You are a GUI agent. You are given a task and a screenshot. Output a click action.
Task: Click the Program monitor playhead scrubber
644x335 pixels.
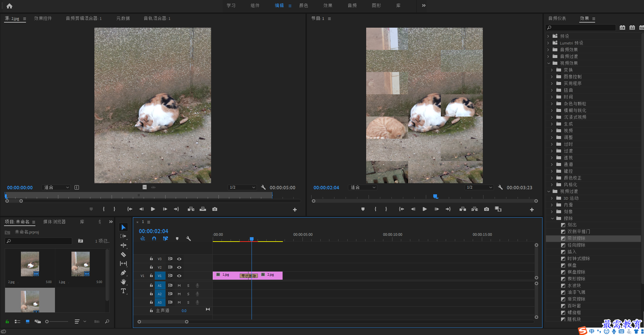435,196
